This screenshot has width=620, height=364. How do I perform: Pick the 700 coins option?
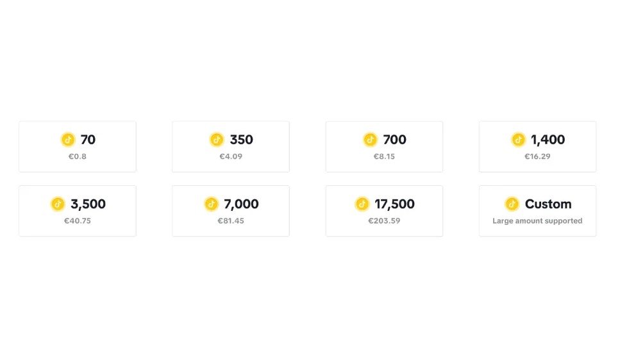pos(384,147)
